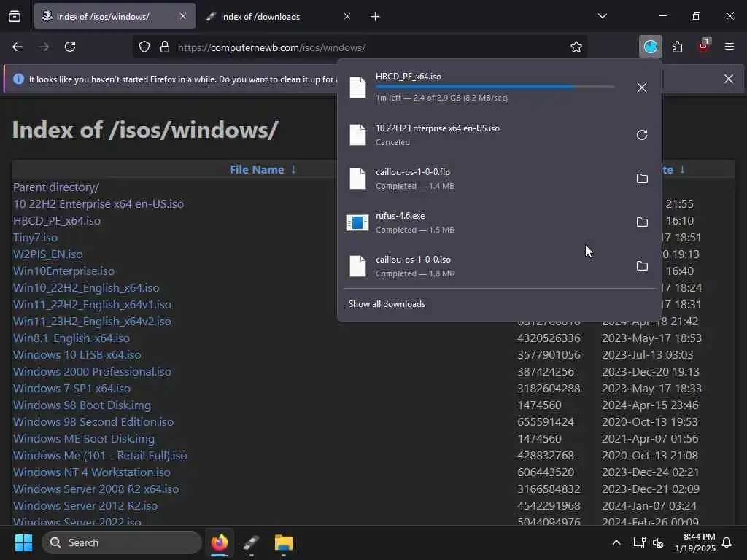Image resolution: width=747 pixels, height=560 pixels.
Task: Reload the current page
Action: click(70, 47)
